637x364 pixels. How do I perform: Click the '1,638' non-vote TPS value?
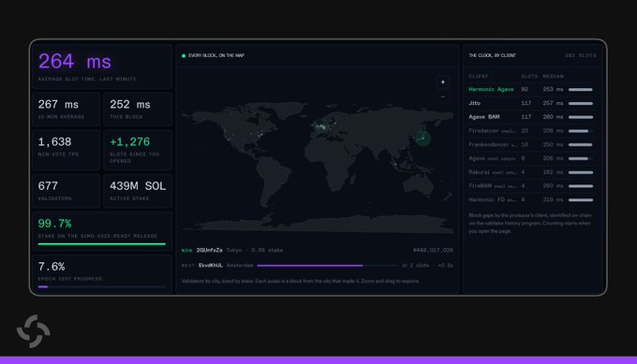coord(54,142)
